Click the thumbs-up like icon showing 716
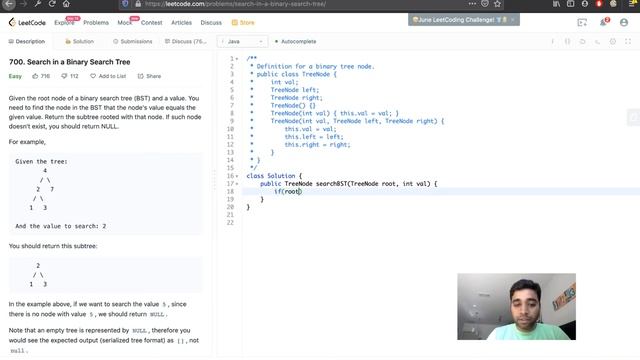This screenshot has width=640, height=360. point(35,76)
